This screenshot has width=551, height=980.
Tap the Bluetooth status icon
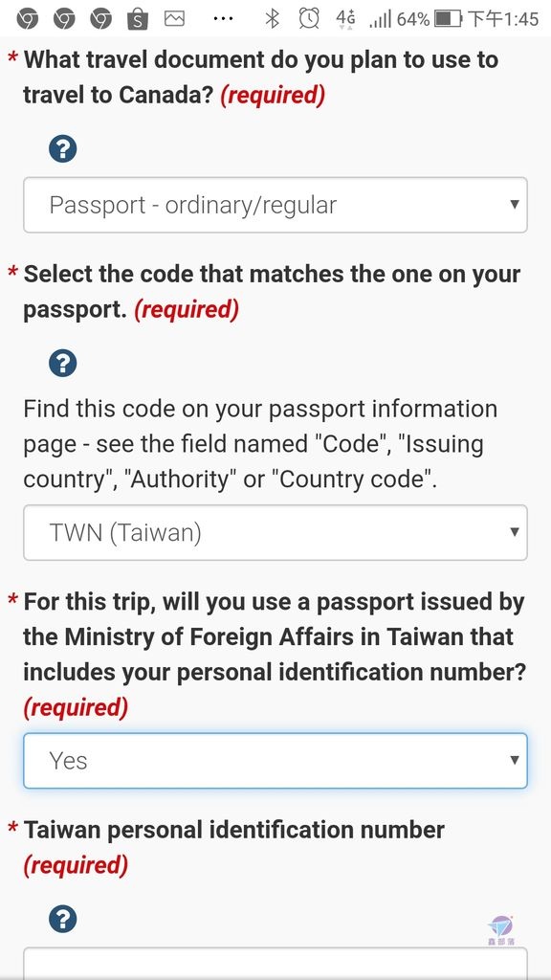[x=272, y=19]
